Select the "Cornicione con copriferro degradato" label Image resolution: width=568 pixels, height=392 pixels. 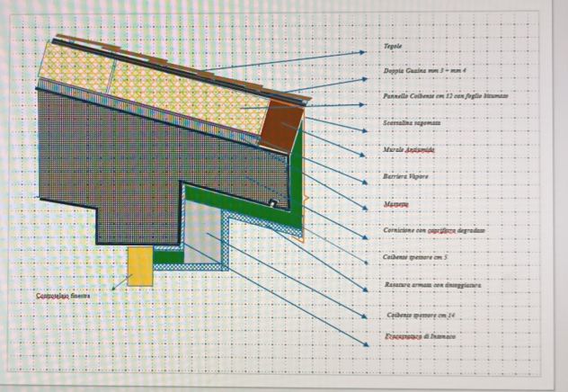click(434, 230)
